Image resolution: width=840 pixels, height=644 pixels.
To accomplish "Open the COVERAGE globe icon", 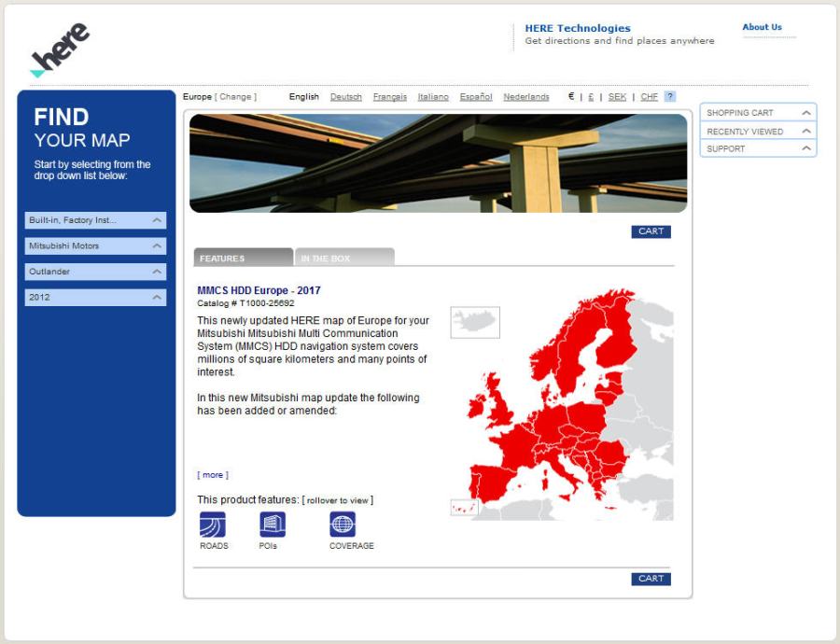I will click(343, 525).
